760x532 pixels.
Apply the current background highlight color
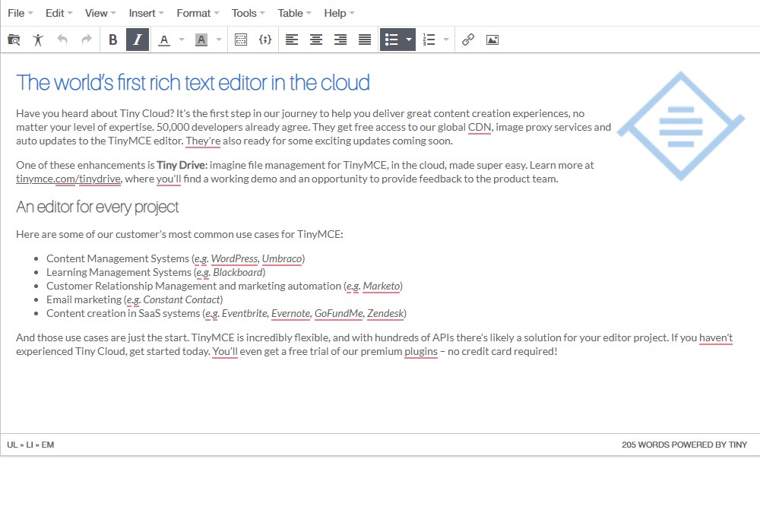tap(201, 40)
